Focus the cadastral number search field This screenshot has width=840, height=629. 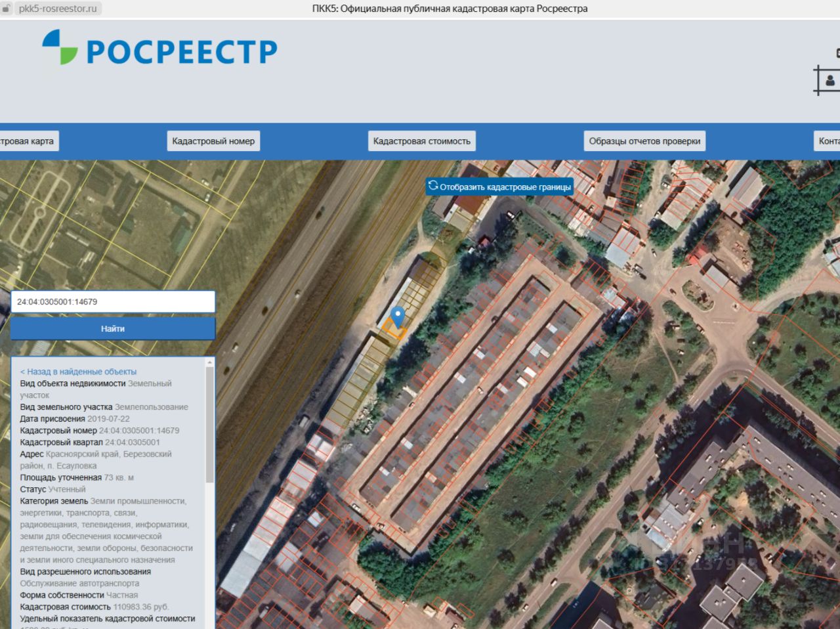(113, 302)
